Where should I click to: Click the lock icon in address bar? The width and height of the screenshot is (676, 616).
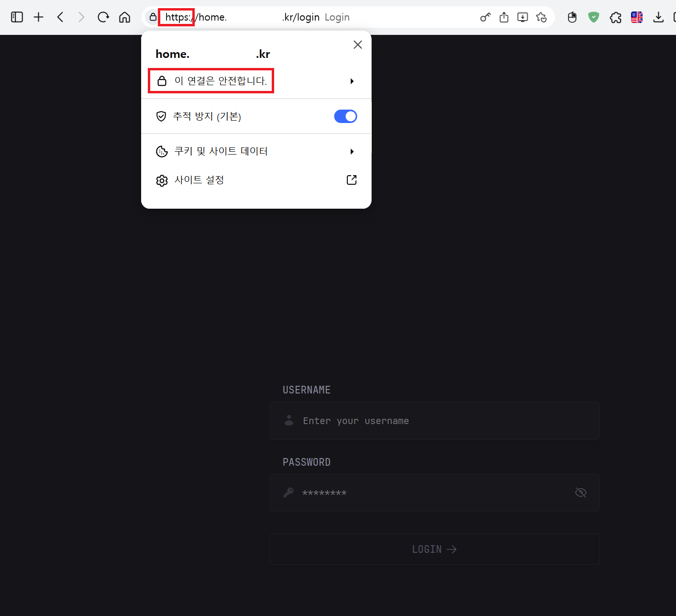coord(153,17)
